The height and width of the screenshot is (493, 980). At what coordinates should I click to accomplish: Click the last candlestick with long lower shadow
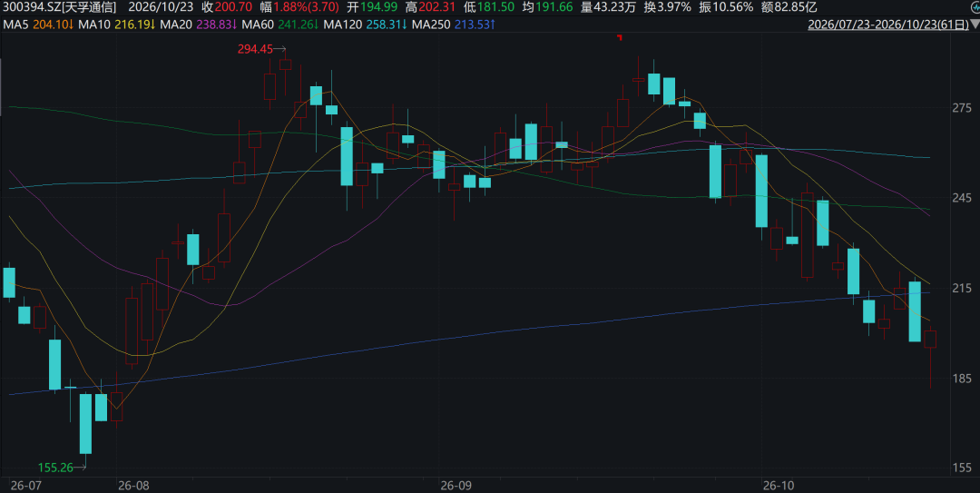[930, 357]
